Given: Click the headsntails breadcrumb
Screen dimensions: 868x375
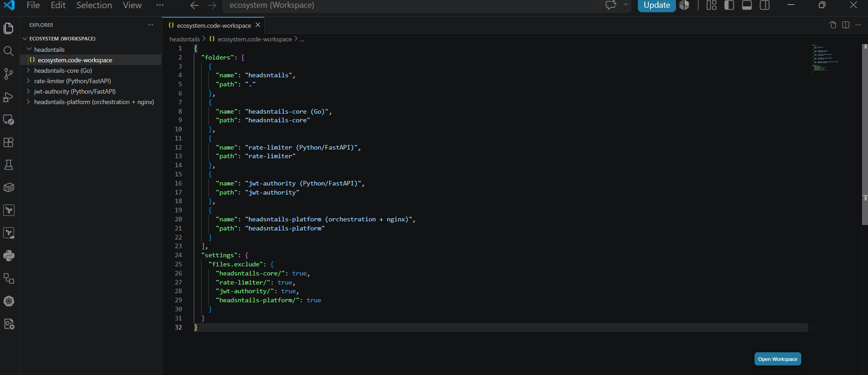Looking at the screenshot, I should pos(185,39).
